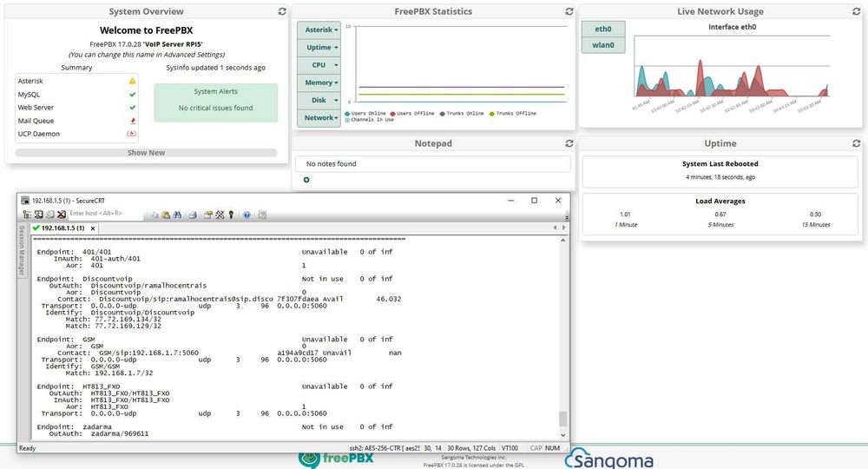This screenshot has height=469, width=868.
Task: Open the CPU statistics dropdown
Action: 319,65
